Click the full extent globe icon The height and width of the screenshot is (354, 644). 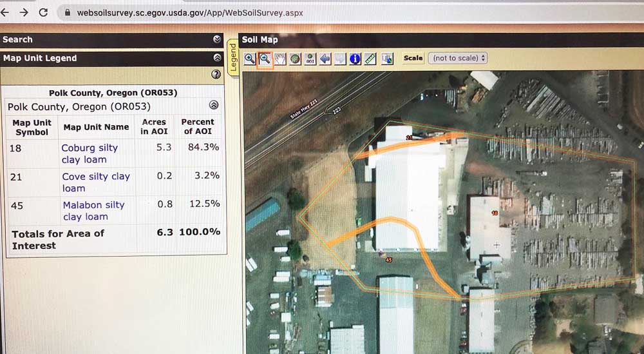coord(295,59)
